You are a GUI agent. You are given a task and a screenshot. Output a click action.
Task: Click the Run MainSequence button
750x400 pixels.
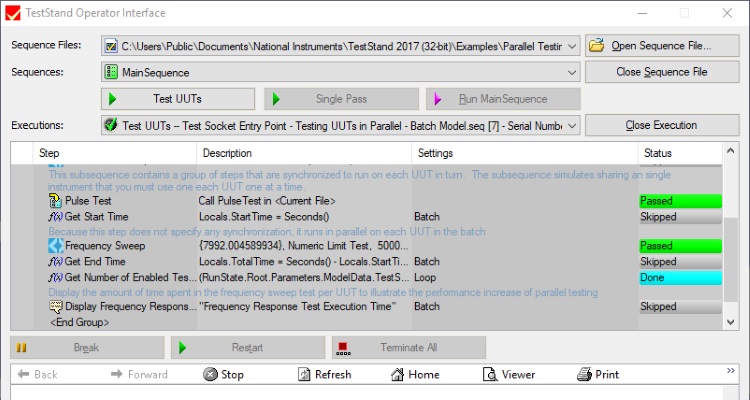click(503, 99)
